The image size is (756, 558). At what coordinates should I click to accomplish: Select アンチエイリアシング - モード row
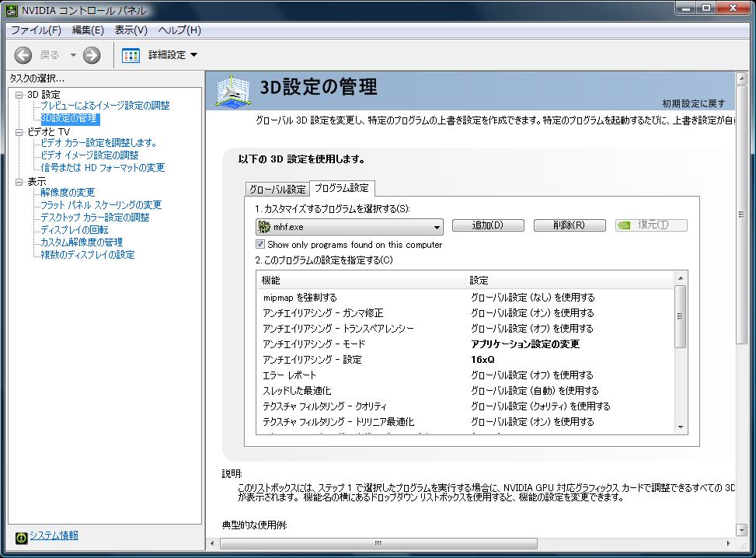[x=465, y=344]
